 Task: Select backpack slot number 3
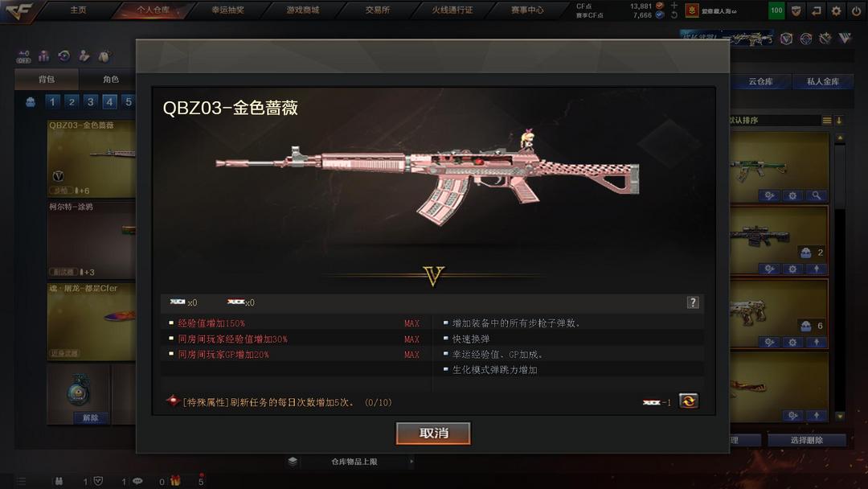[x=90, y=102]
